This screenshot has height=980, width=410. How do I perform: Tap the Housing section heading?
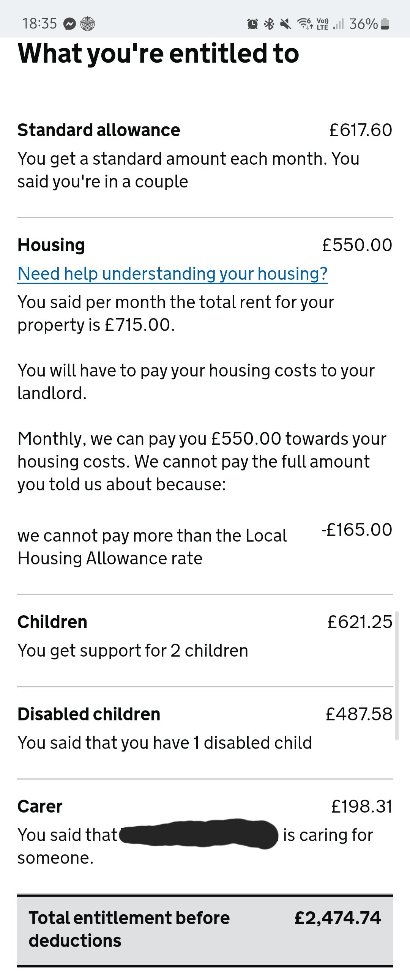[x=51, y=245]
